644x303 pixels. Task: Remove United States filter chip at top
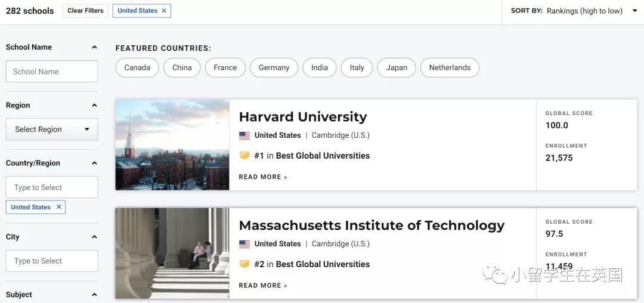tap(164, 11)
